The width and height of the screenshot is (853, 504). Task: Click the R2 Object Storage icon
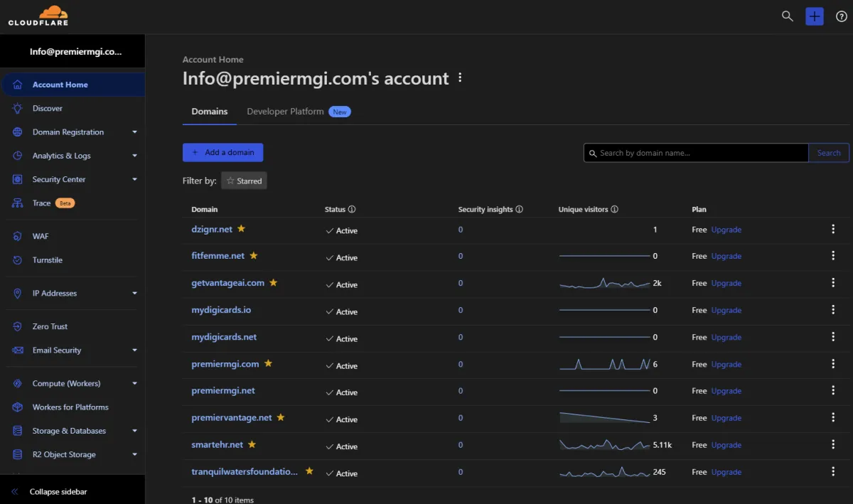(18, 455)
